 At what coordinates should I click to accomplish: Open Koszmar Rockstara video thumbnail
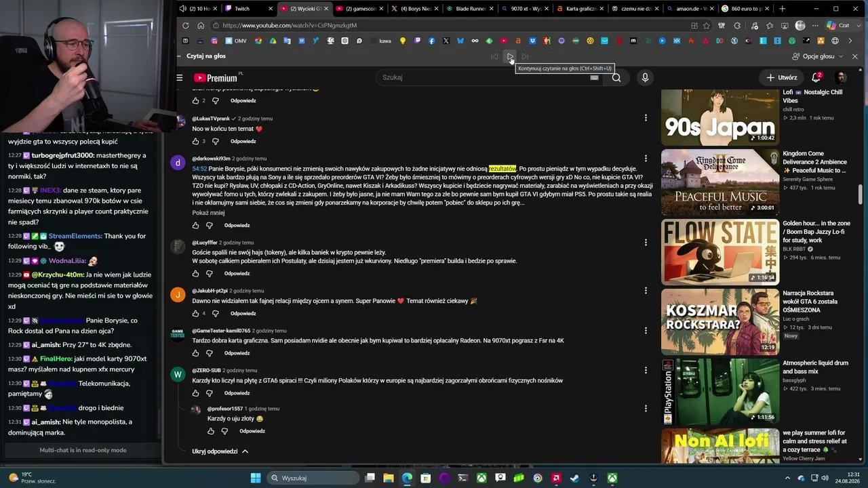pyautogui.click(x=720, y=322)
